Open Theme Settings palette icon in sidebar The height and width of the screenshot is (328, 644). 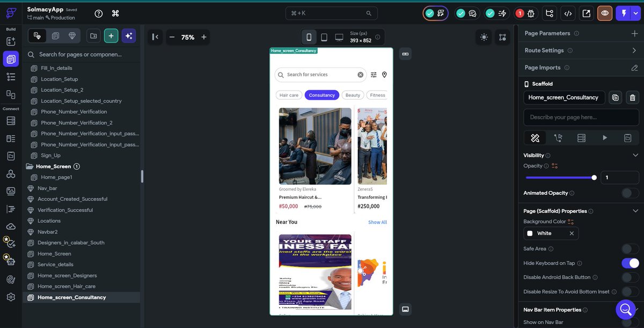click(11, 279)
